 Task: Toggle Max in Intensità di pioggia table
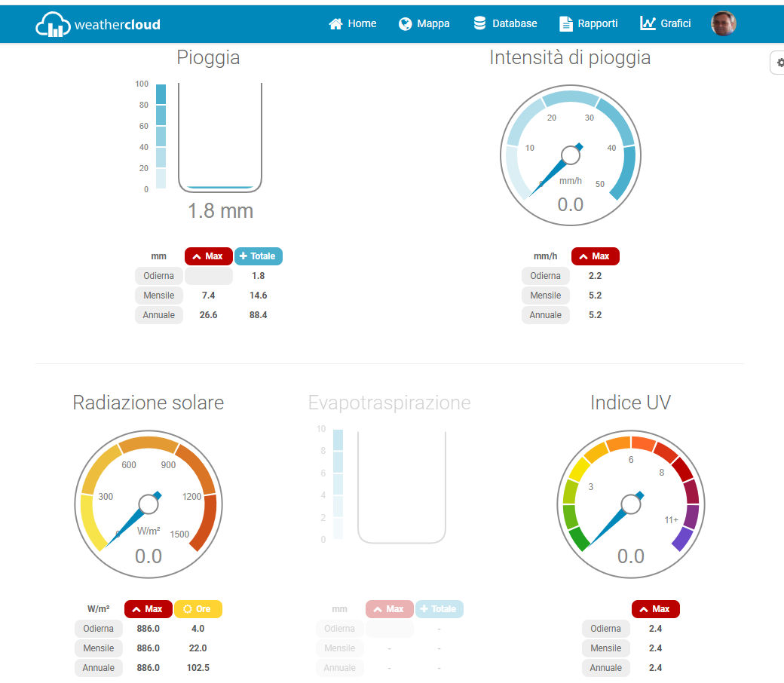click(595, 256)
